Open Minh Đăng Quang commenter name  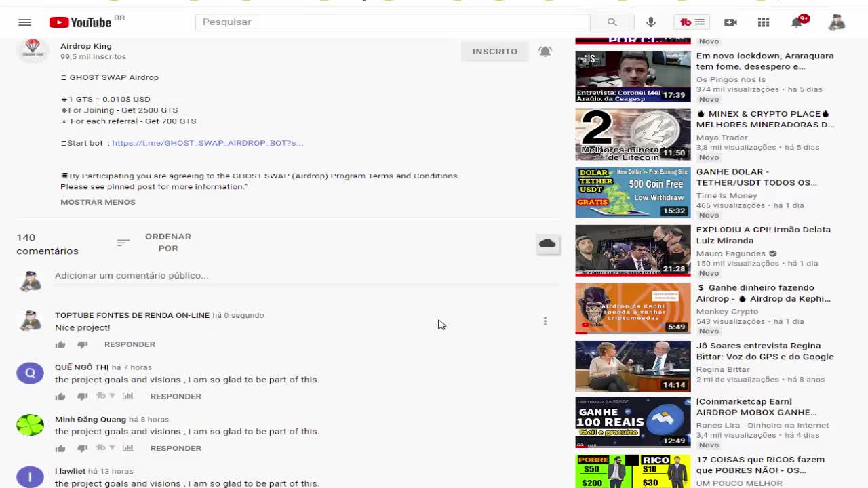(x=90, y=420)
